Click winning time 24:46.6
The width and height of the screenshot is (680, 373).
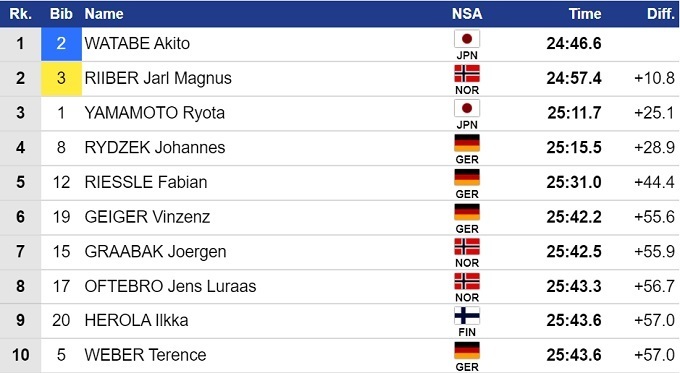pos(574,43)
